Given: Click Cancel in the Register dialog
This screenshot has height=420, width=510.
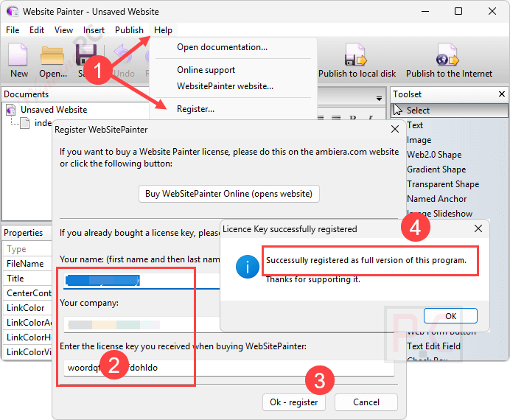Looking at the screenshot, I should pos(366,402).
